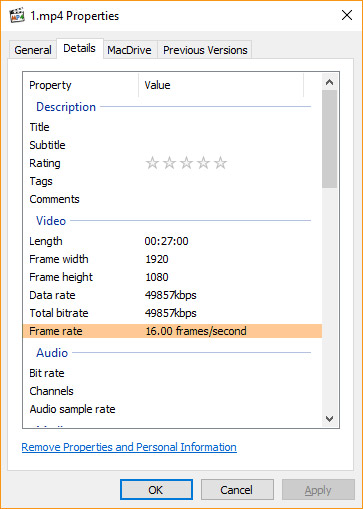Select the Subtitle property row
This screenshot has height=509, width=363.
[x=172, y=145]
